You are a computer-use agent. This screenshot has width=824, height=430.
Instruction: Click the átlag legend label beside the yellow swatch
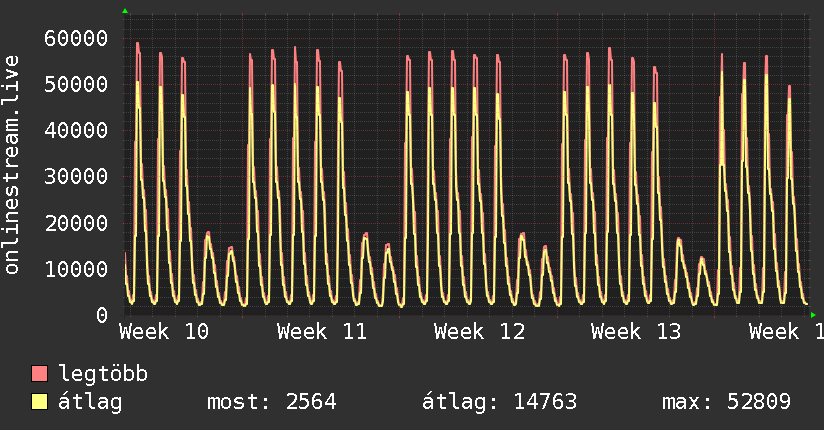(x=90, y=402)
